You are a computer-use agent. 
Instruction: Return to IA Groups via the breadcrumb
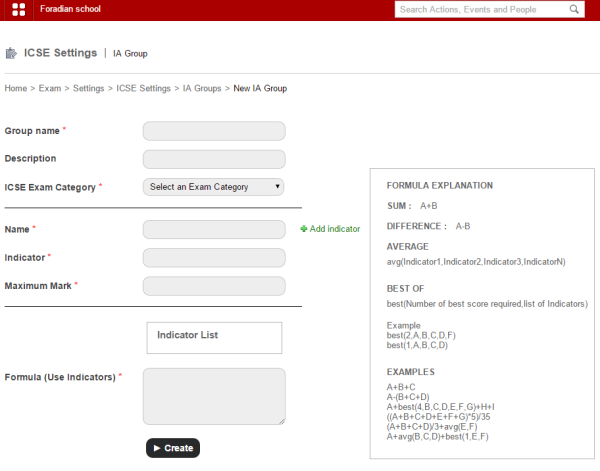coord(202,88)
